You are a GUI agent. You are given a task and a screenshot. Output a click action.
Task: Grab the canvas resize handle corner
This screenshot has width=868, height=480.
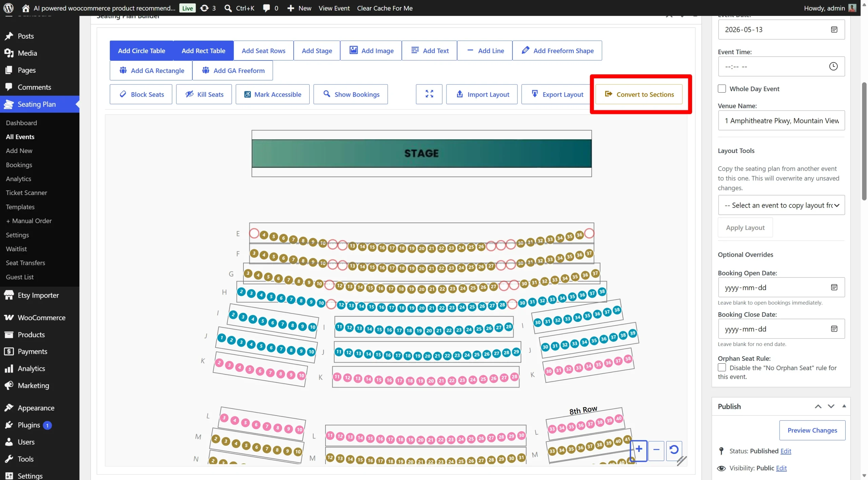click(682, 461)
